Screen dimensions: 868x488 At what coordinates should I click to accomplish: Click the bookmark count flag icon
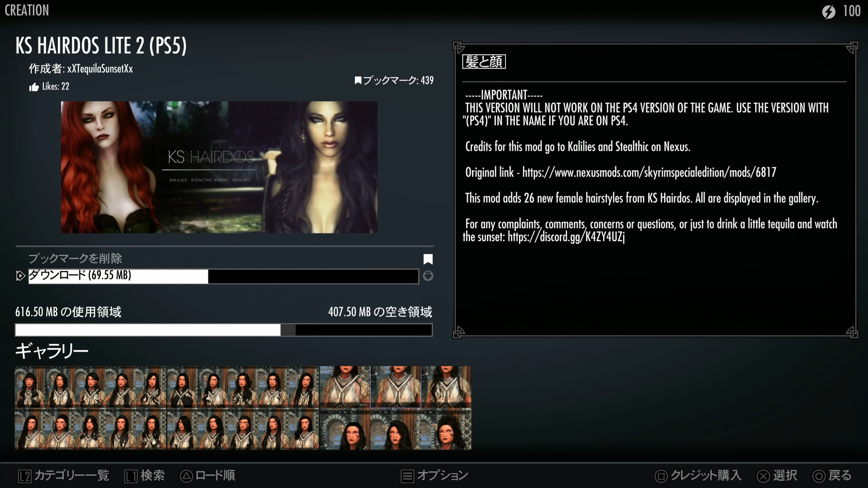[x=358, y=80]
